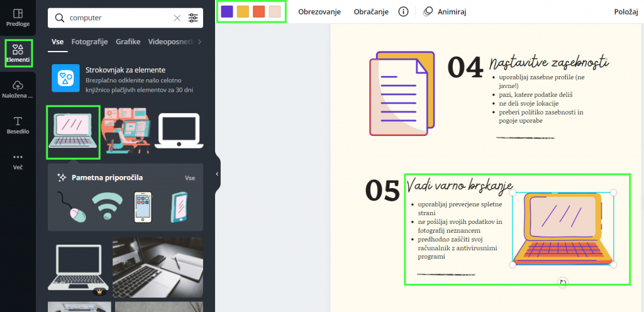
Task: Click the rotate handle below laptop
Action: pos(563,282)
